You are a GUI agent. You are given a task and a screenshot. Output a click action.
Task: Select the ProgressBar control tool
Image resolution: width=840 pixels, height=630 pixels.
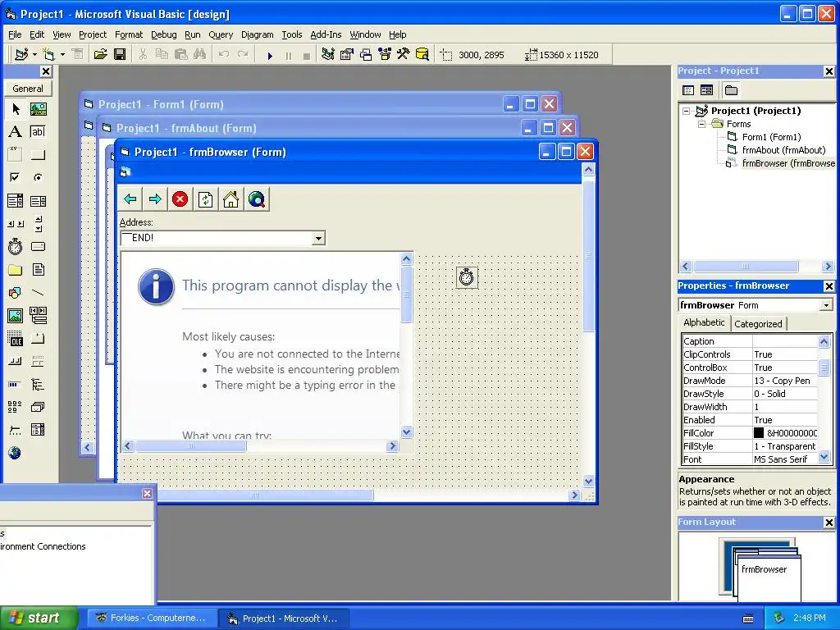click(x=16, y=384)
